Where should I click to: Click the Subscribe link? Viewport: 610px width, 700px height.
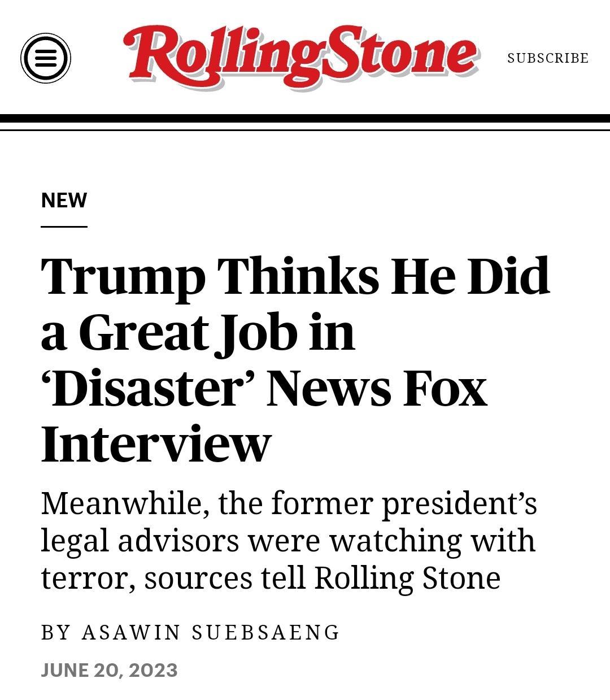[x=547, y=58]
